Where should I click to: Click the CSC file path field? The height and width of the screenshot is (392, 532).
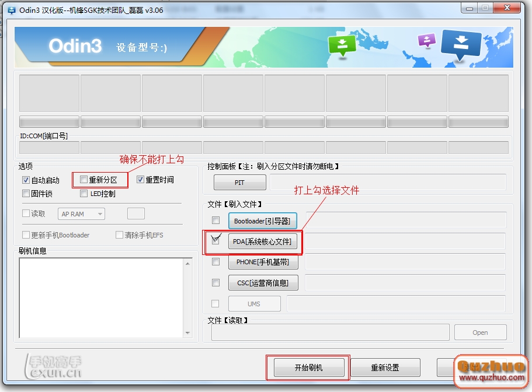point(405,282)
